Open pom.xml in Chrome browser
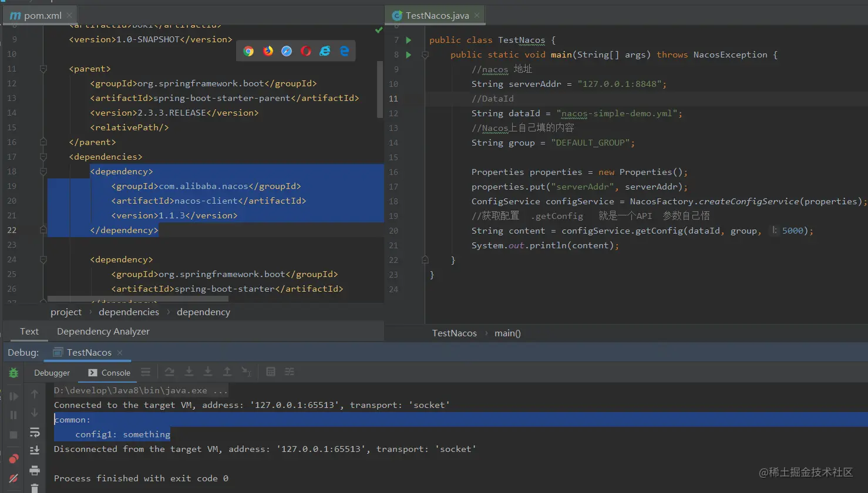Viewport: 868px width, 493px height. [x=249, y=51]
